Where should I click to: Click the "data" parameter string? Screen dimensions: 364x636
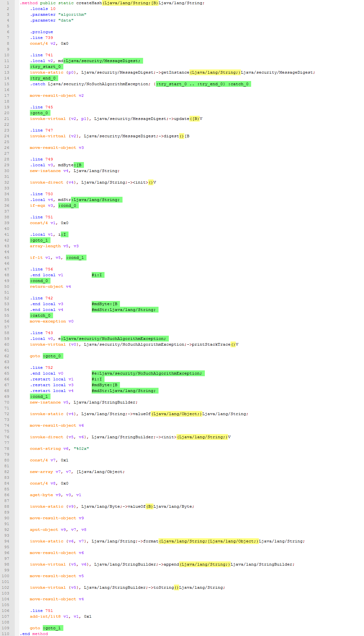pos(66,20)
